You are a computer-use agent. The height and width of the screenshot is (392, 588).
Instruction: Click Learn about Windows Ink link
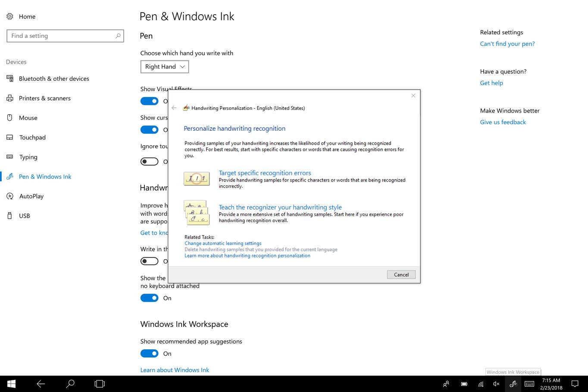point(175,370)
